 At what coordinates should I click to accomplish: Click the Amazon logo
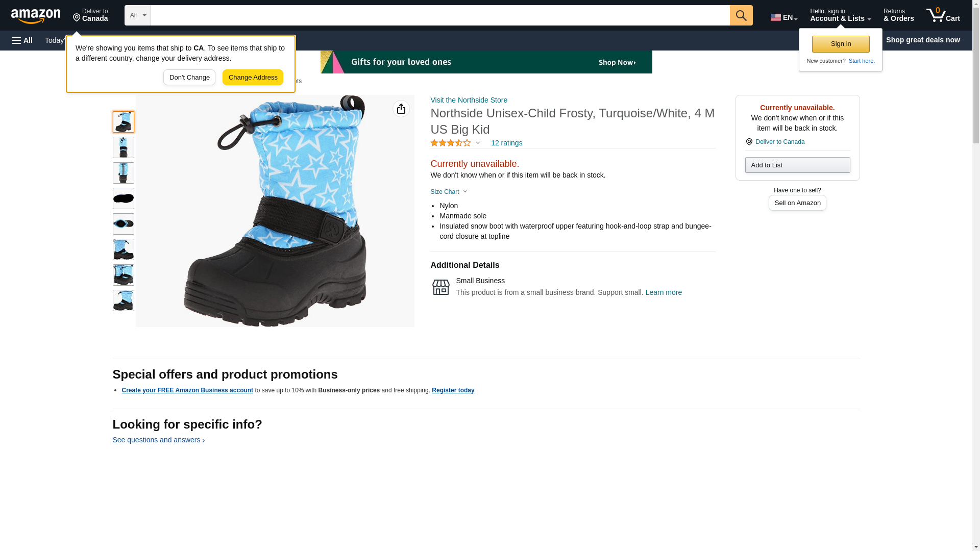click(x=36, y=16)
